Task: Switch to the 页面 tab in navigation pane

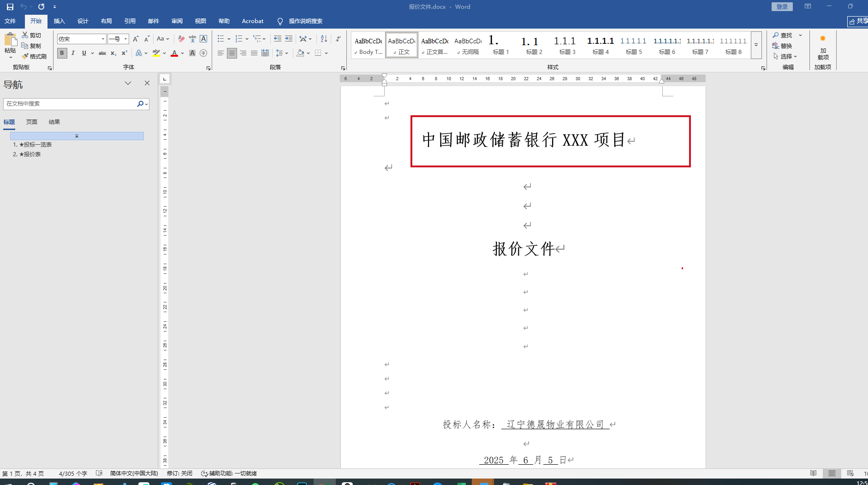Action: (32, 122)
